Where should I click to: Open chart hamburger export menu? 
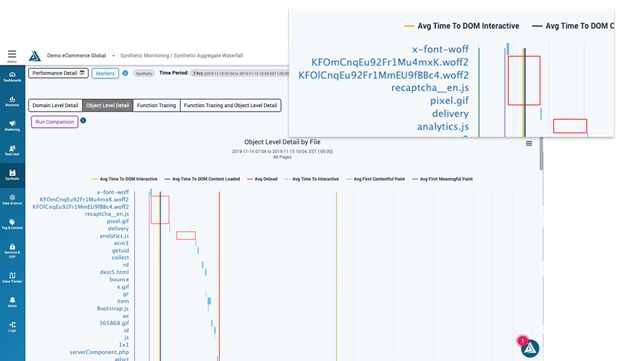pyautogui.click(x=529, y=143)
